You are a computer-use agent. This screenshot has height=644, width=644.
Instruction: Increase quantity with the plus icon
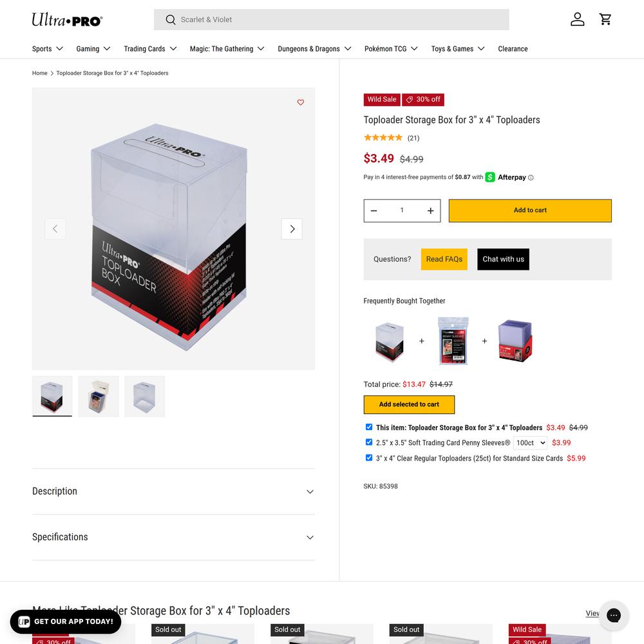pos(430,211)
